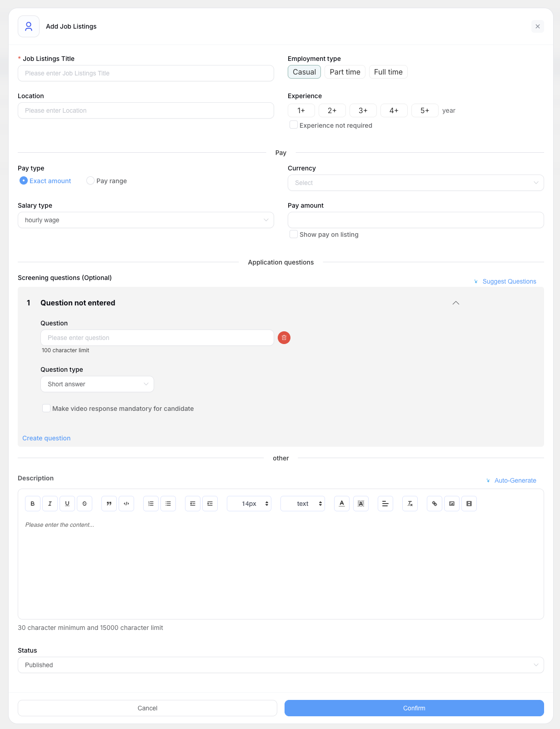Select Pay range radio option

[x=90, y=180]
